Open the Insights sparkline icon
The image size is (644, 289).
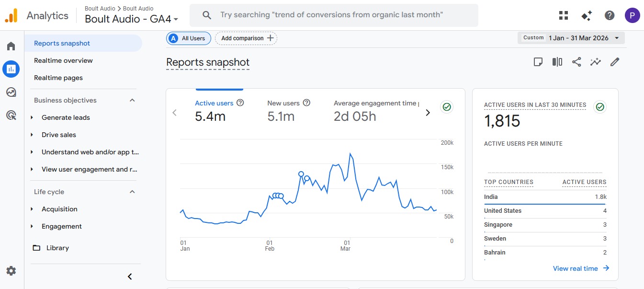tap(596, 62)
